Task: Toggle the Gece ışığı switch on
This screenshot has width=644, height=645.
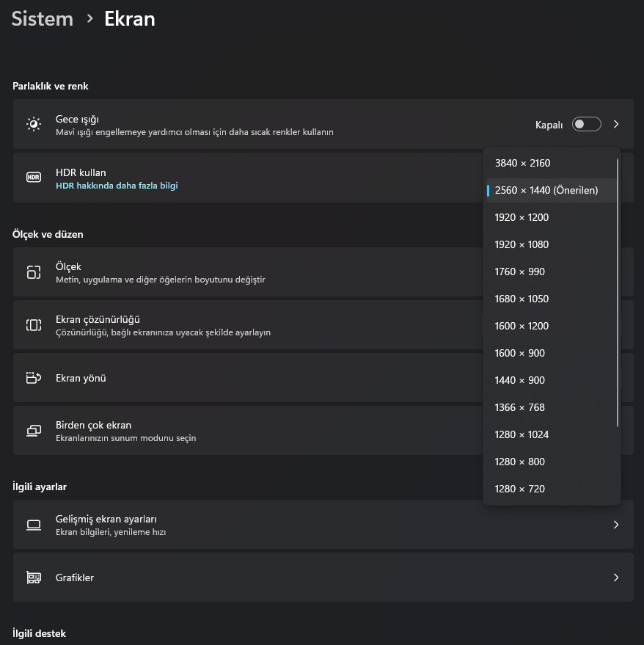Action: (x=586, y=125)
